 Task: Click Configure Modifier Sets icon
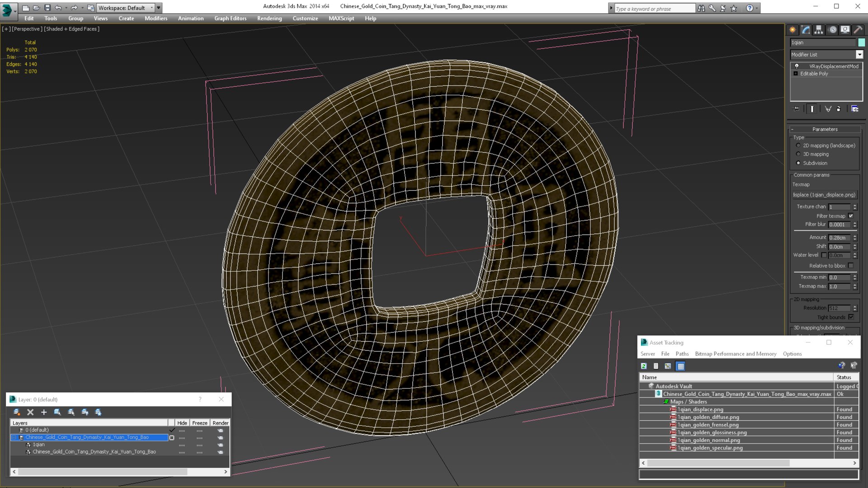pyautogui.click(x=854, y=109)
